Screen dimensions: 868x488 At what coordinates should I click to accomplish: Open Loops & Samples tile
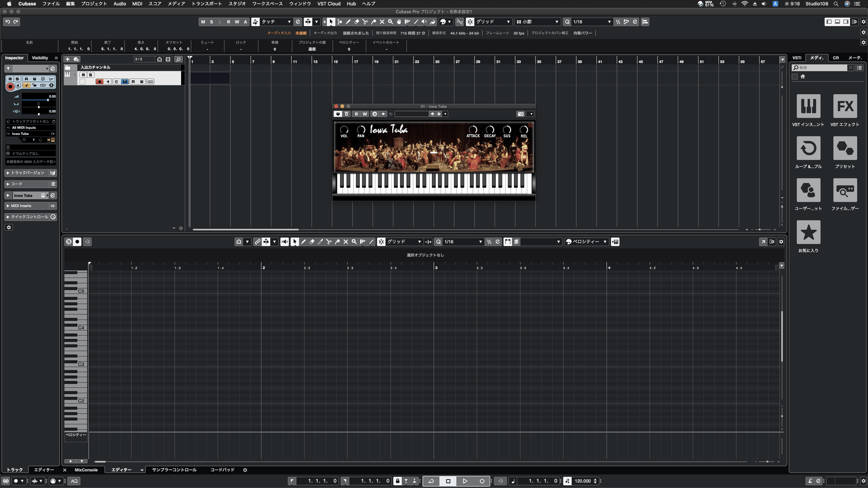point(808,148)
